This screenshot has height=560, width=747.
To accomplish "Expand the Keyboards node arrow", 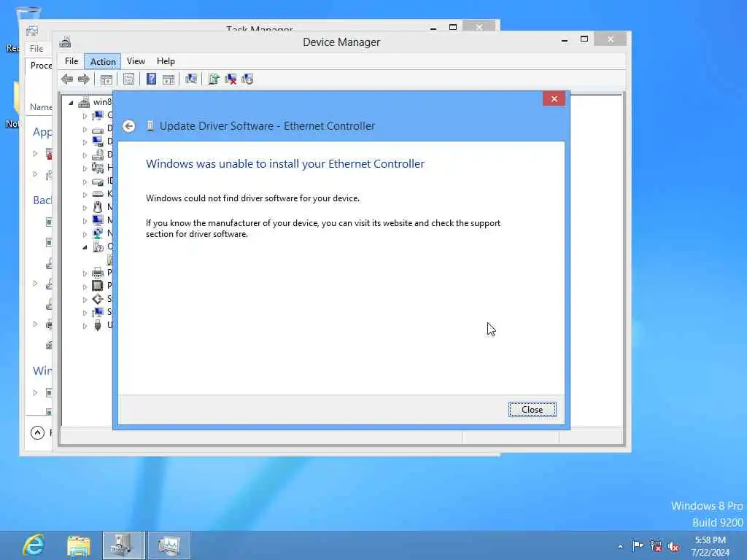I will pyautogui.click(x=85, y=194).
